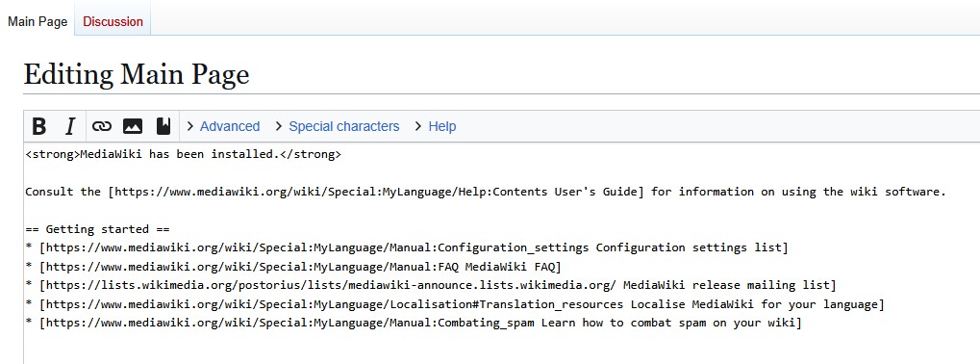The image size is (980, 364).
Task: Expand the Help toolbar section
Action: click(x=435, y=126)
